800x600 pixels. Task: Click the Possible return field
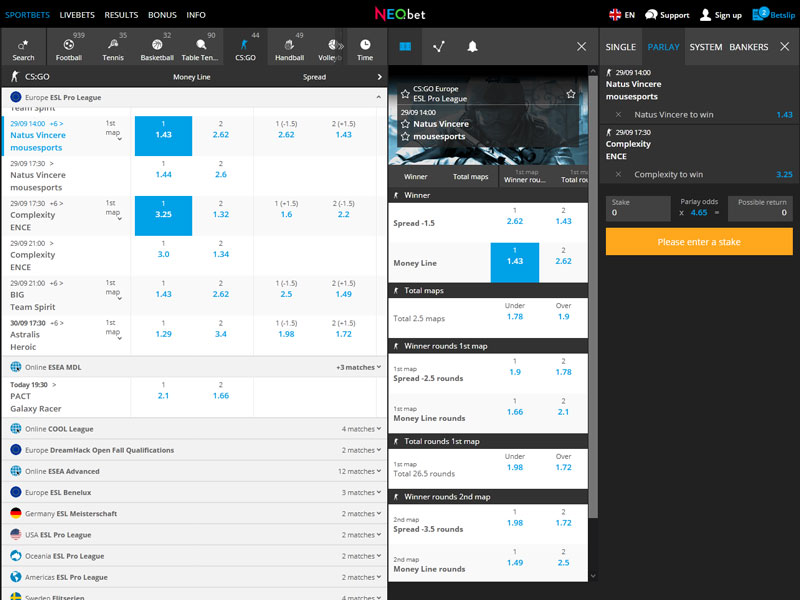pos(760,208)
